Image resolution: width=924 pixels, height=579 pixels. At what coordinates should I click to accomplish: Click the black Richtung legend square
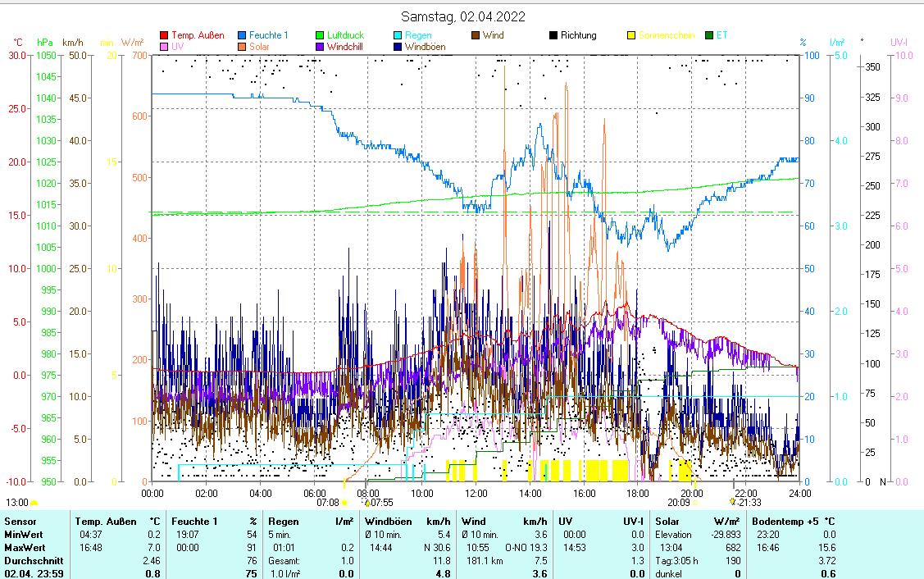click(553, 35)
